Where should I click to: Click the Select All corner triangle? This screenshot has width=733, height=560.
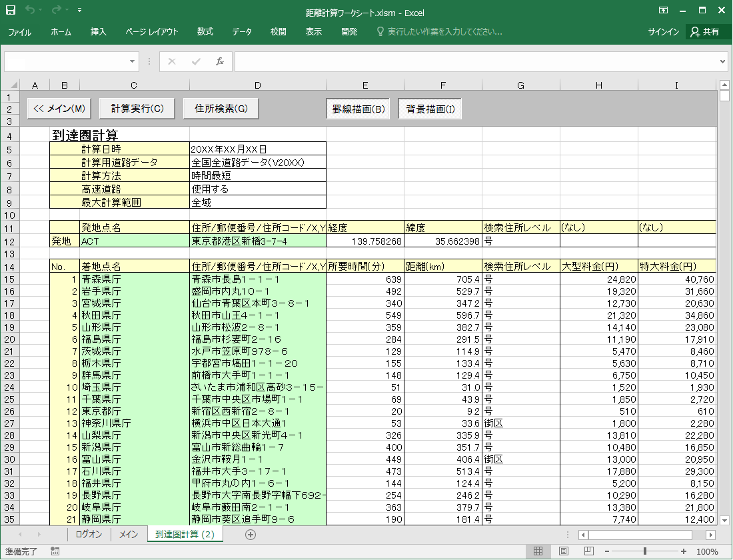[14, 85]
